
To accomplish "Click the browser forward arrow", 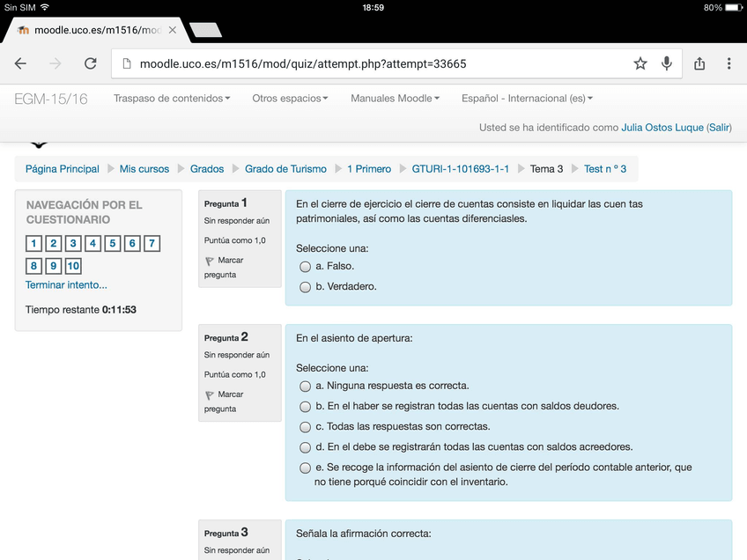I will [55, 63].
